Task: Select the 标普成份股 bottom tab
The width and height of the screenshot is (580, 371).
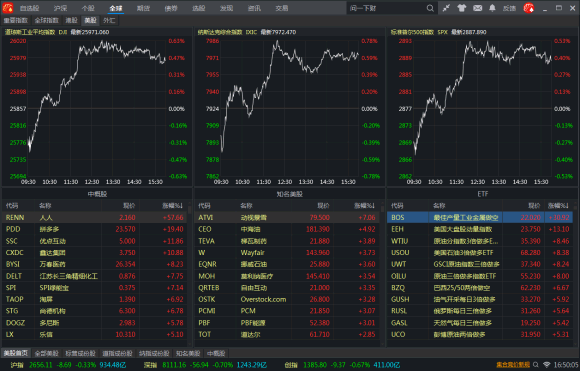Action: (x=80, y=353)
